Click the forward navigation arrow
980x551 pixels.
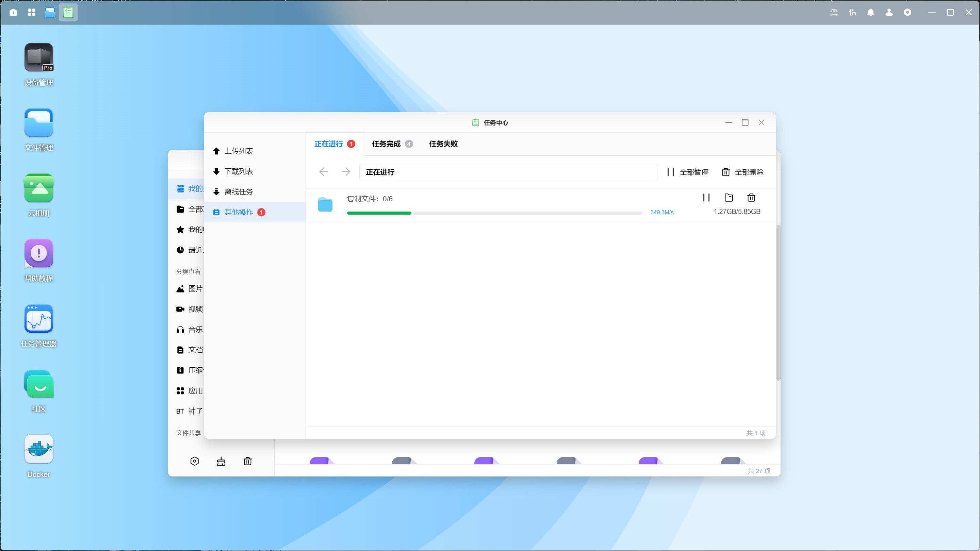(346, 172)
